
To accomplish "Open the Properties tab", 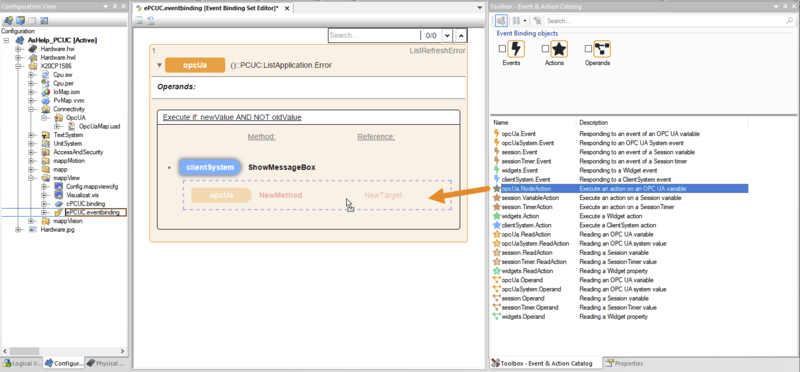I will [624, 363].
